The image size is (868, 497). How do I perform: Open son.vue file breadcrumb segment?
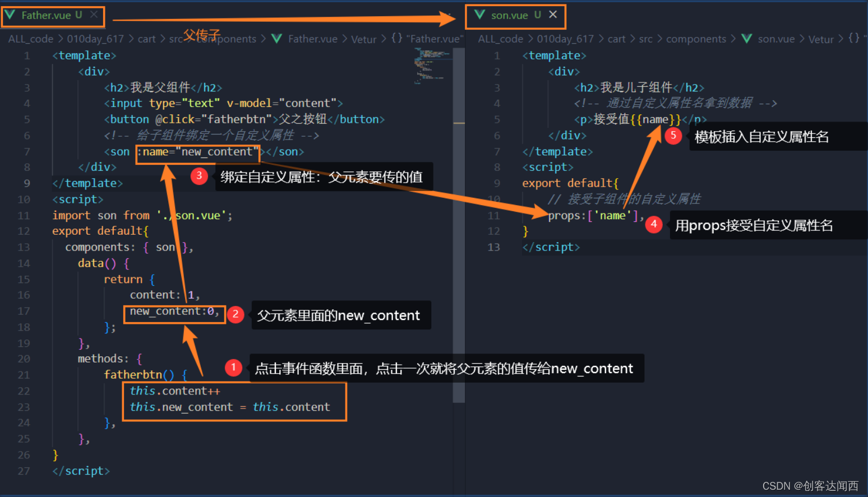pyautogui.click(x=776, y=39)
